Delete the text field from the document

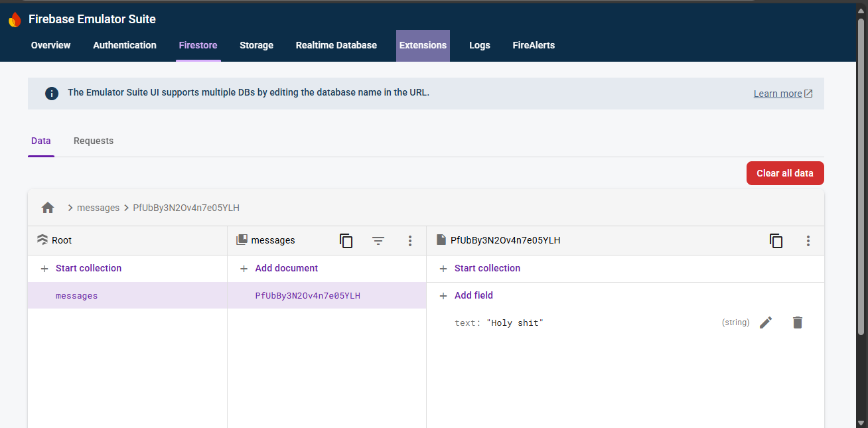click(797, 322)
